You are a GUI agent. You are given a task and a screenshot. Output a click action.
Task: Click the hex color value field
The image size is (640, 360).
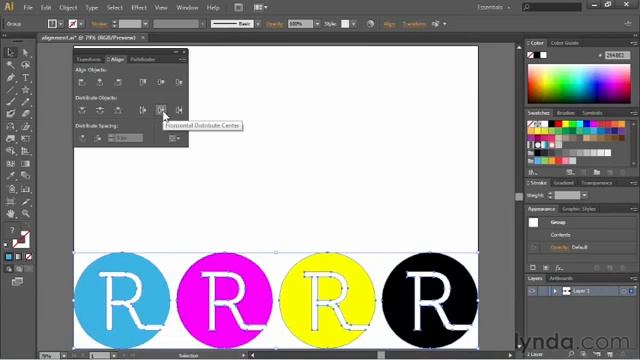[x=618, y=55]
